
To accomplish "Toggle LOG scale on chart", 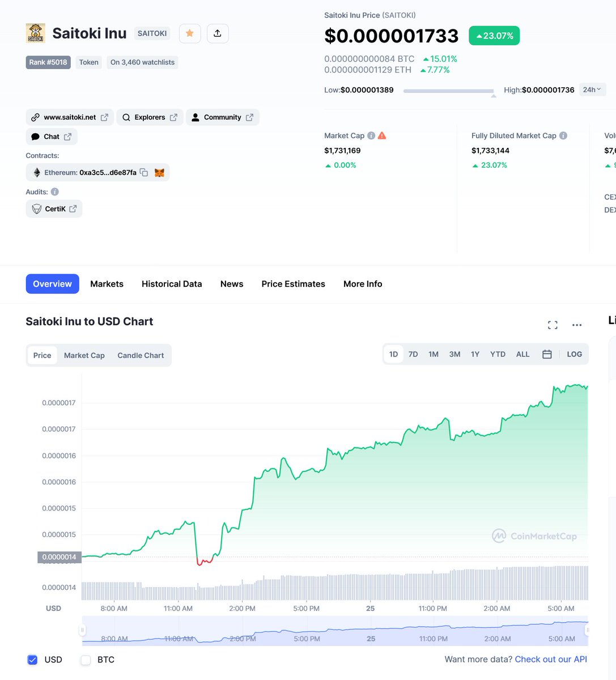I will 574,354.
